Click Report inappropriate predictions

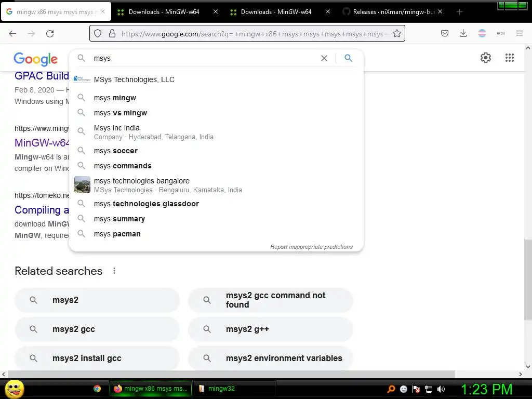(311, 247)
